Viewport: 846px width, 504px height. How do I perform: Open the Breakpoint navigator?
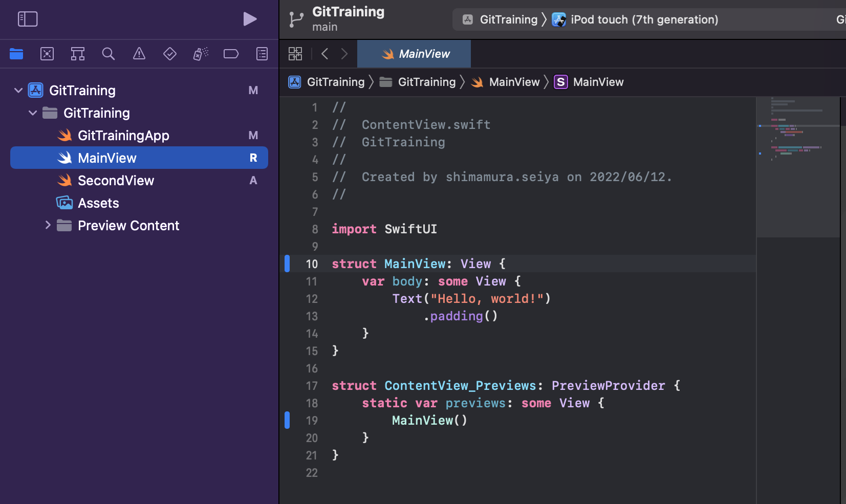(231, 54)
